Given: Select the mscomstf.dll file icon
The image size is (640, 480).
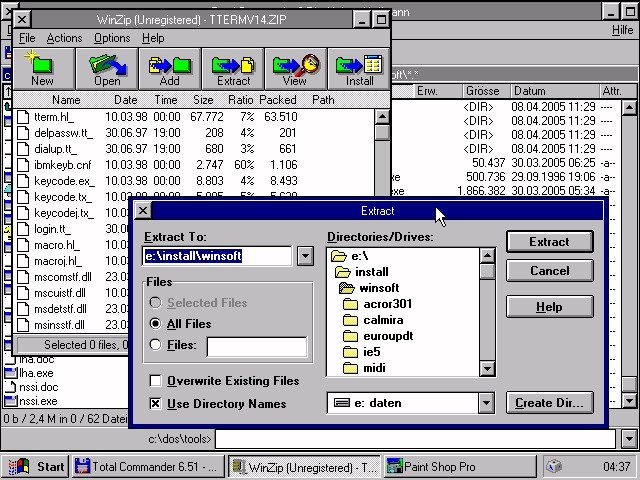Looking at the screenshot, I should coord(23,277).
